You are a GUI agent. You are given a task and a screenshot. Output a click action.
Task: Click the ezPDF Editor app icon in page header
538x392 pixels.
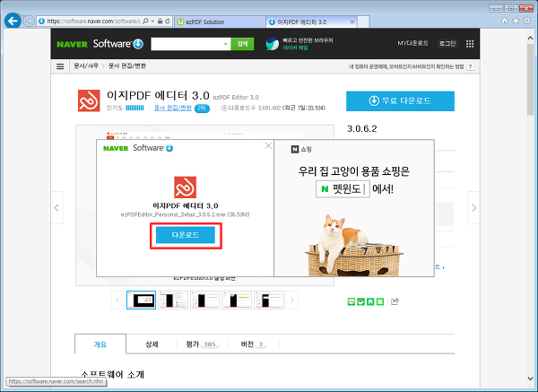[x=89, y=101]
